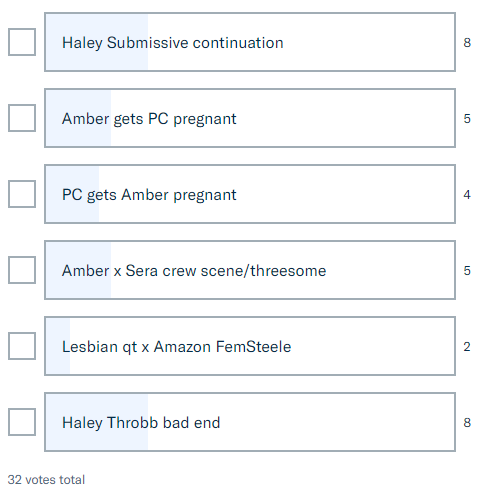The height and width of the screenshot is (491, 487).
Task: Click the 8 vote count beside Haley Throbb
Action: point(467,422)
